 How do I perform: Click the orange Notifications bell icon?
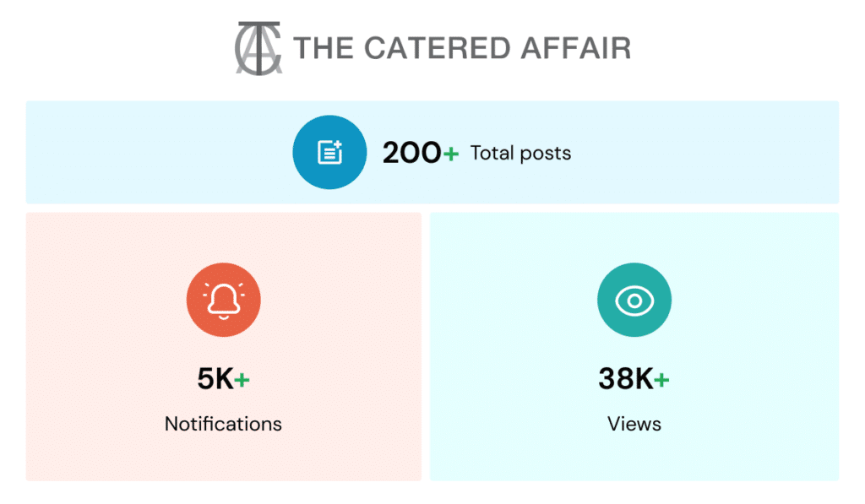coord(223,300)
